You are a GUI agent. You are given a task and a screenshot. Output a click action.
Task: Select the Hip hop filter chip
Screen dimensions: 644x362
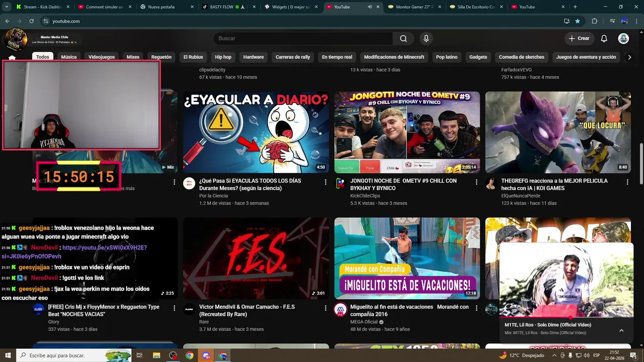pyautogui.click(x=223, y=57)
